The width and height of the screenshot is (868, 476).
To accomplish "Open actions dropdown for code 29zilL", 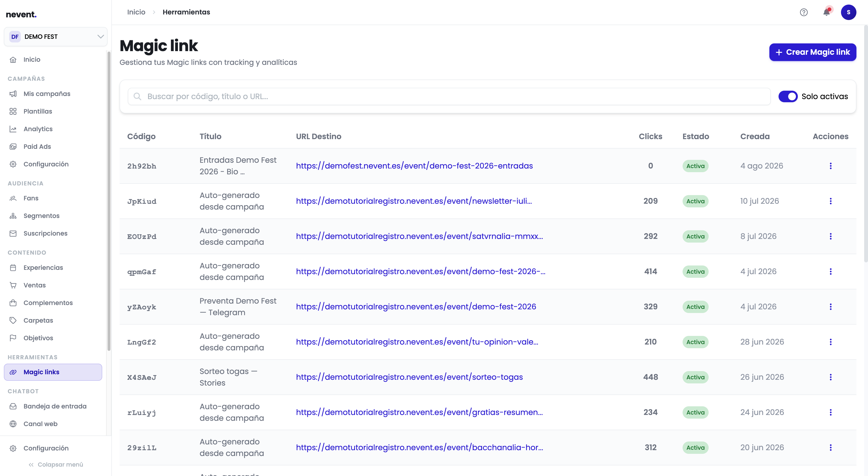I will tap(830, 447).
